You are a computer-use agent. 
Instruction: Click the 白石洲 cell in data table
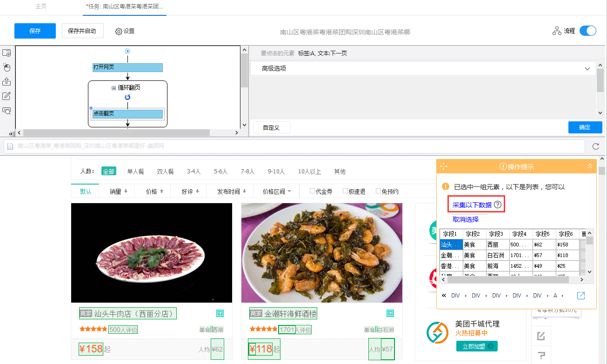click(497, 255)
